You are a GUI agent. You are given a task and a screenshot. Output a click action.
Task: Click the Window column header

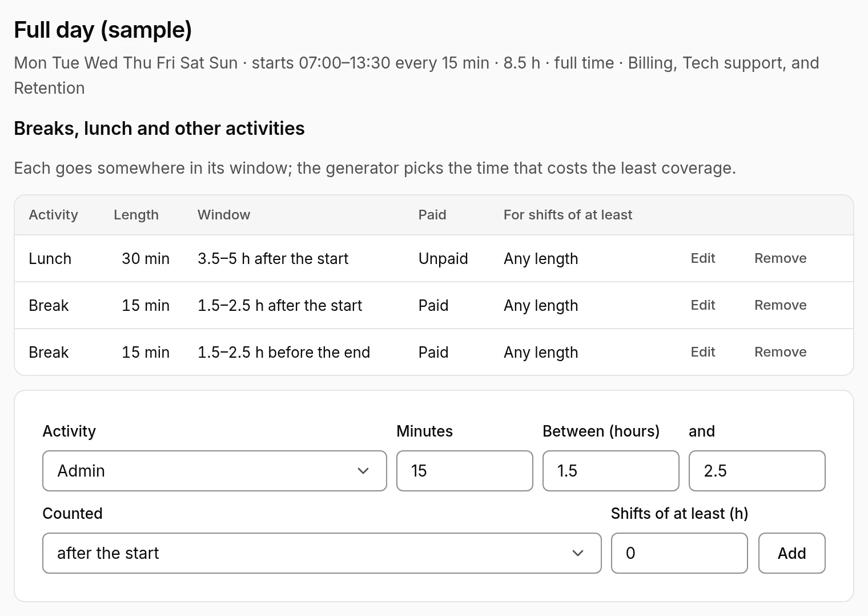click(224, 215)
